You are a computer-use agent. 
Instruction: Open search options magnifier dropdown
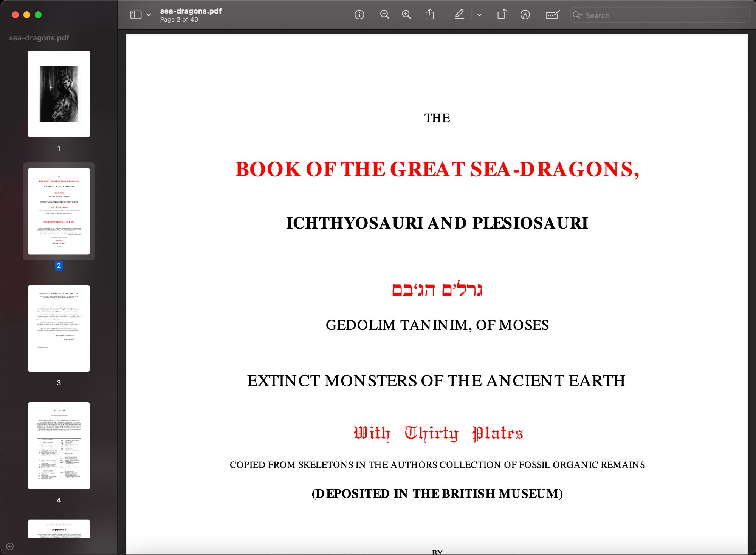coord(578,15)
